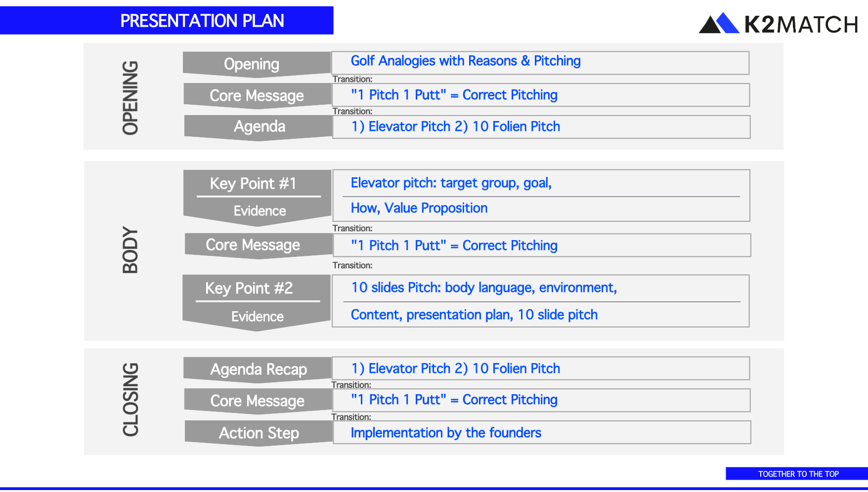Select the Golf Analogies with Reasons text box

[540, 63]
